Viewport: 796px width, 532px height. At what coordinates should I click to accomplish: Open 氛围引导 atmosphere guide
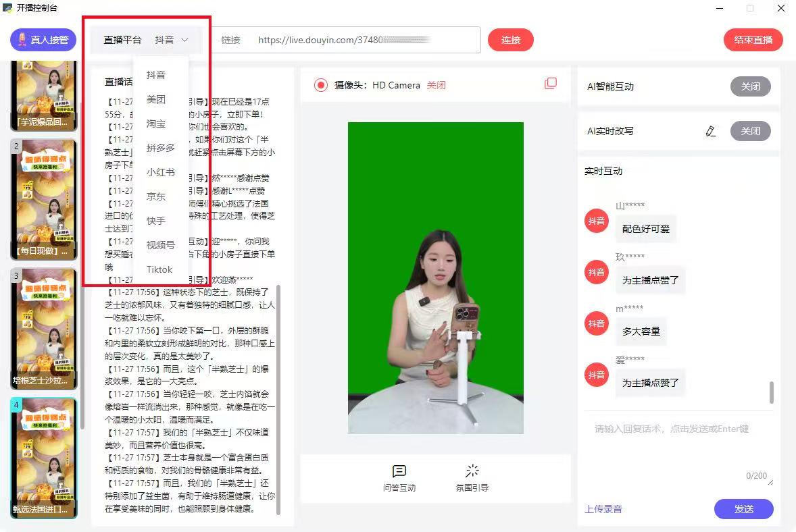pyautogui.click(x=472, y=478)
